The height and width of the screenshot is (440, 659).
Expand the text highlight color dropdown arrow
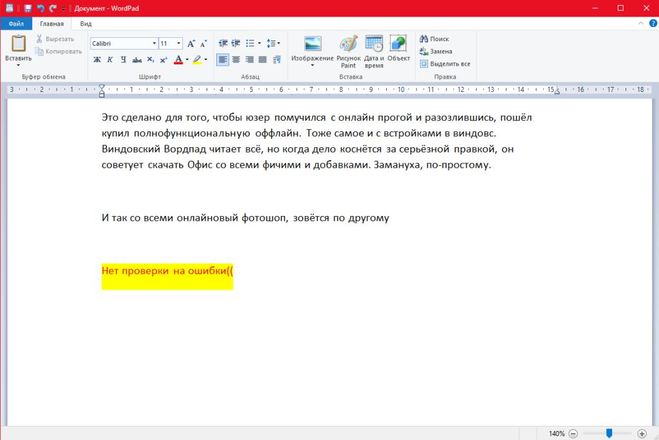pos(207,60)
